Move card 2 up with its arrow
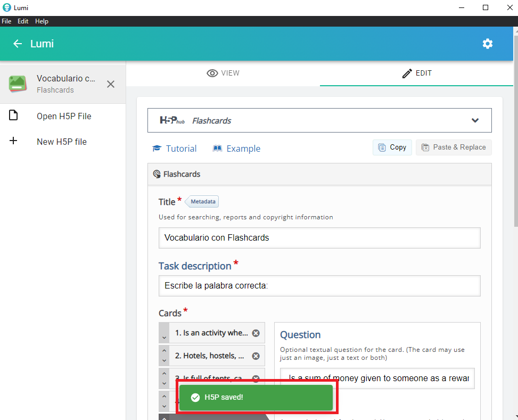This screenshot has height=420, width=518. click(x=164, y=351)
